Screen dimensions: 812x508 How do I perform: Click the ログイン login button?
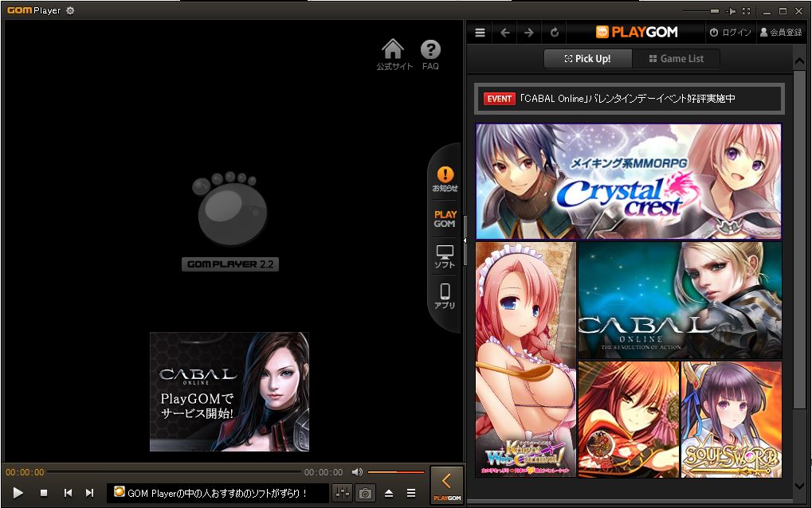click(x=730, y=32)
